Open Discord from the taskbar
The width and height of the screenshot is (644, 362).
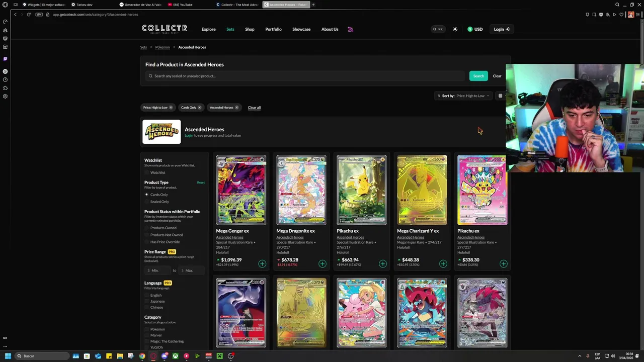pyautogui.click(x=165, y=356)
